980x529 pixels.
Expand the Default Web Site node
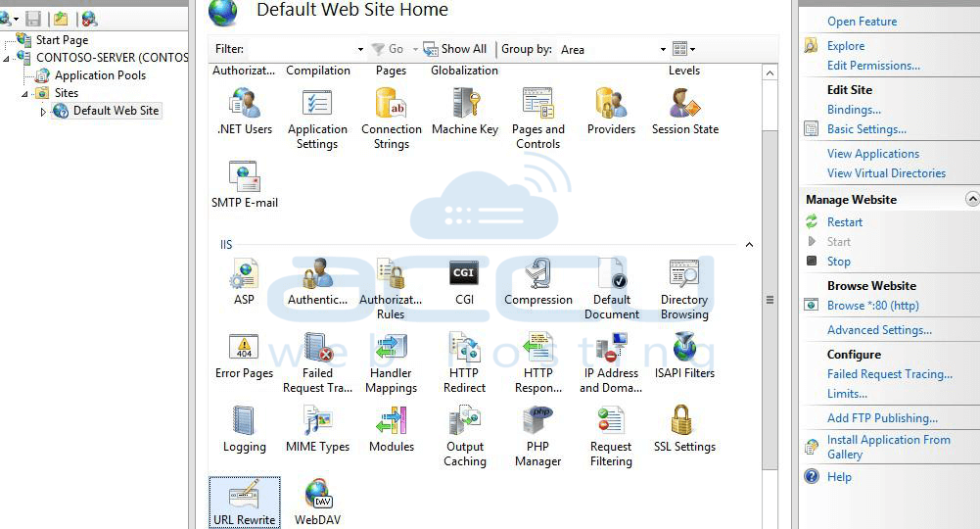point(43,112)
